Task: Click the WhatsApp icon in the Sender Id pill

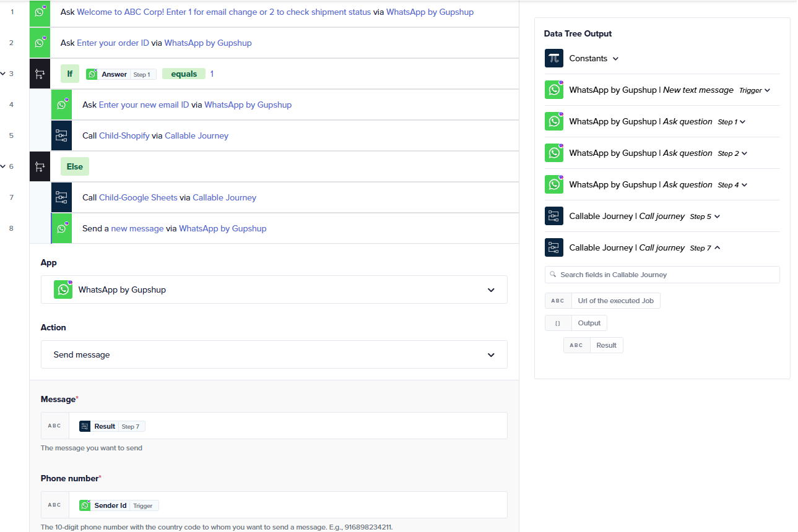Action: coord(85,505)
